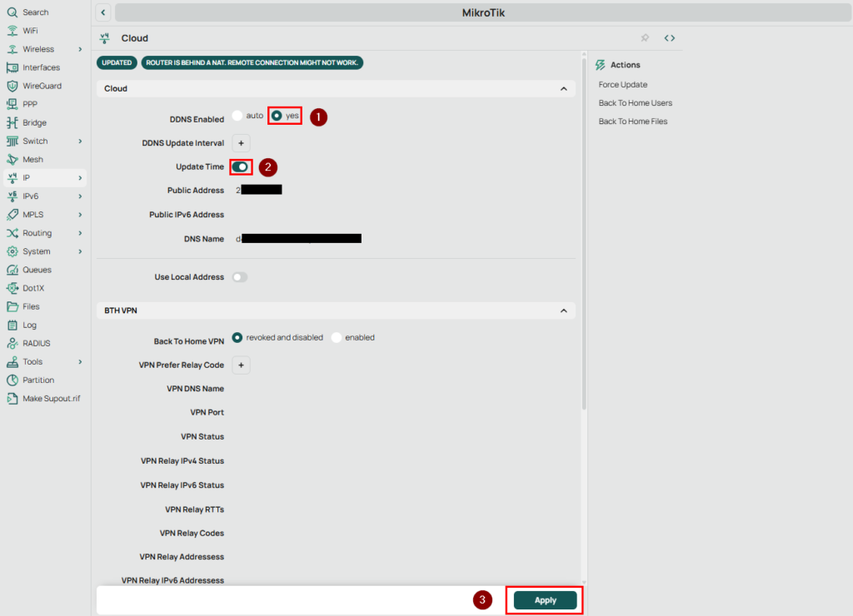Select 'enabled' for Back To Home VPN
Viewport: 853px width, 616px height.
click(x=337, y=338)
